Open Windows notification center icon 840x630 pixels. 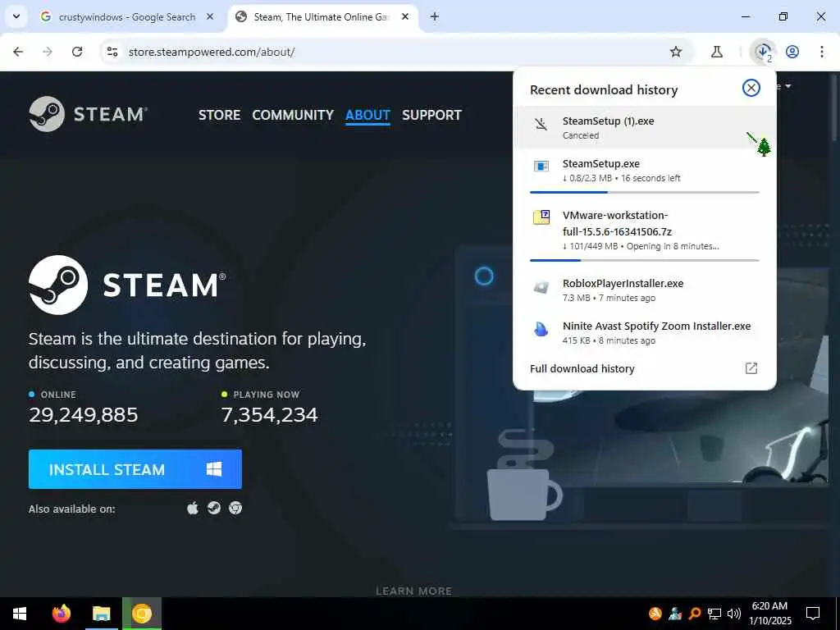813,614
